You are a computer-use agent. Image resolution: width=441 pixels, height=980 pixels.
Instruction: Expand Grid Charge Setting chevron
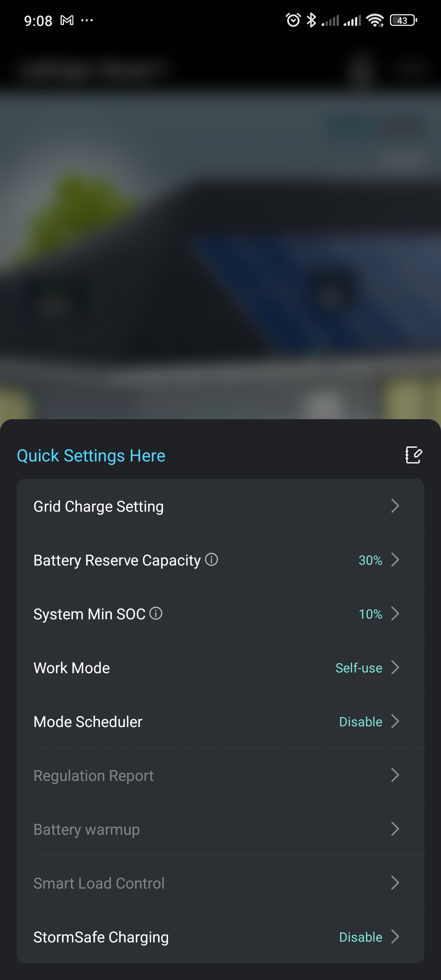(395, 506)
